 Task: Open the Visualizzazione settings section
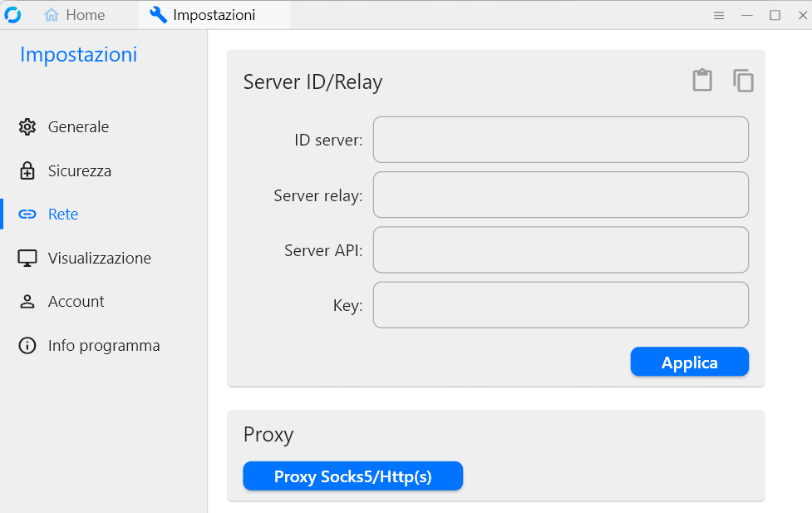tap(104, 258)
